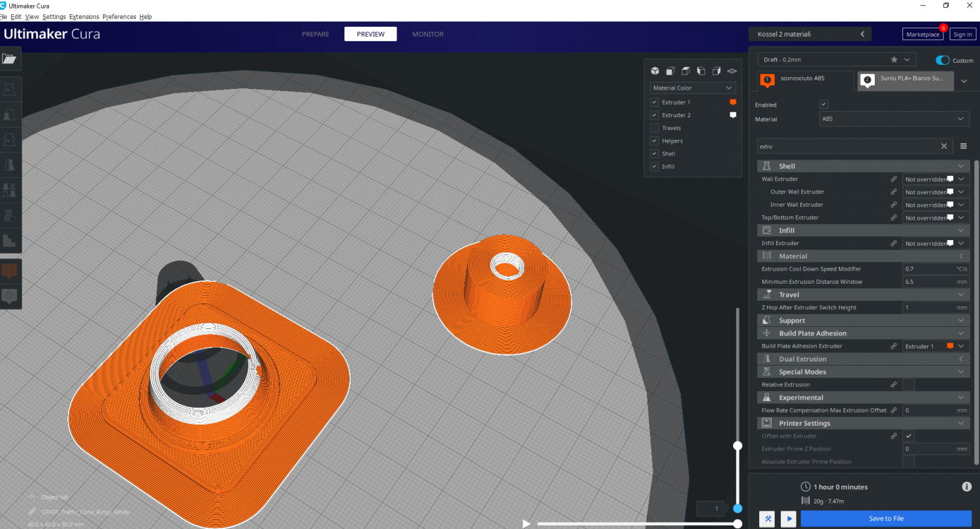Click the layer slider upper handle

click(x=738, y=446)
